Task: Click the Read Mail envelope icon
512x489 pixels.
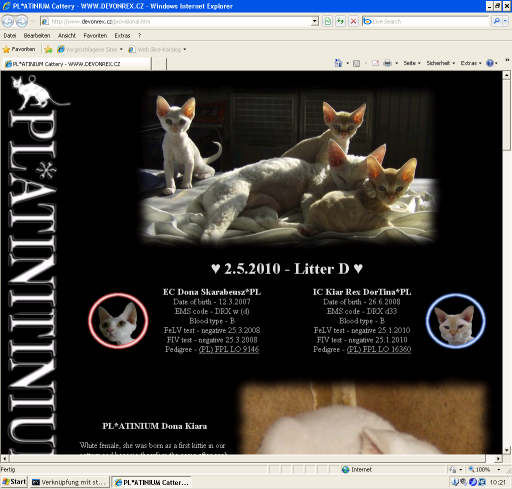Action: (x=375, y=63)
